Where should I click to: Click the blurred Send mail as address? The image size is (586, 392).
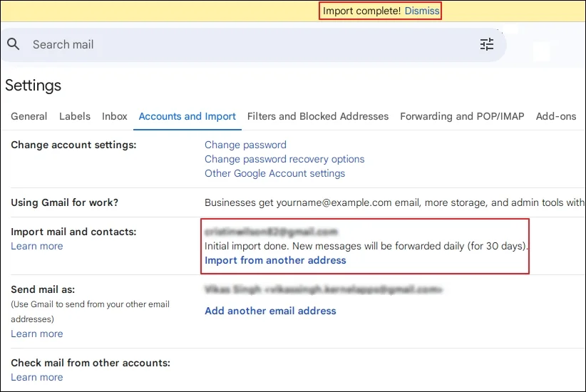tap(323, 289)
